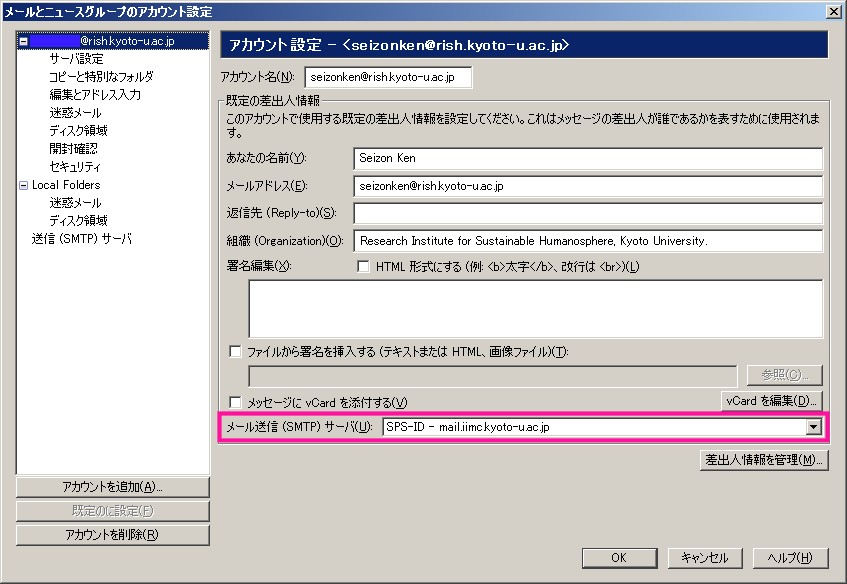
Task: Open セキュリティ settings
Action: [75, 167]
